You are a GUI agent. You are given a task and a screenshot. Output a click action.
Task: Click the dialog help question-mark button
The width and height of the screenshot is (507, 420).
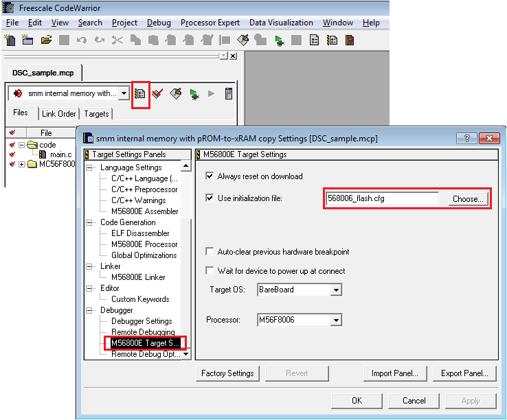click(466, 138)
